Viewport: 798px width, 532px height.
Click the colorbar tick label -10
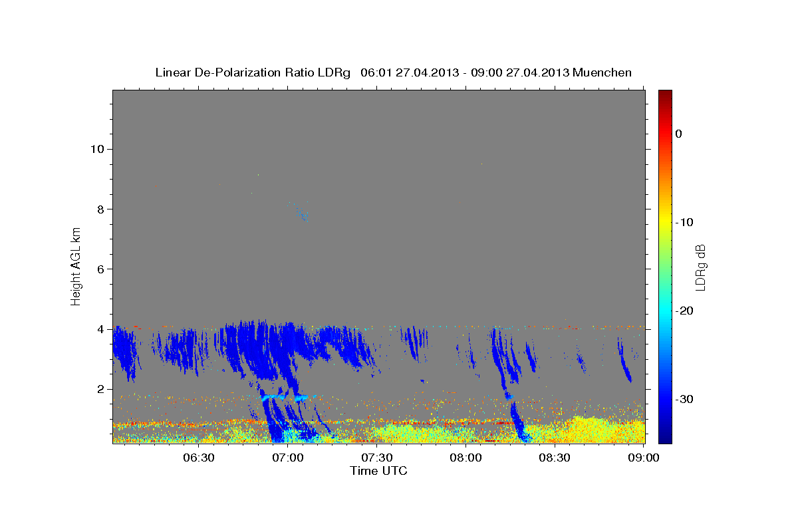pyautogui.click(x=685, y=222)
